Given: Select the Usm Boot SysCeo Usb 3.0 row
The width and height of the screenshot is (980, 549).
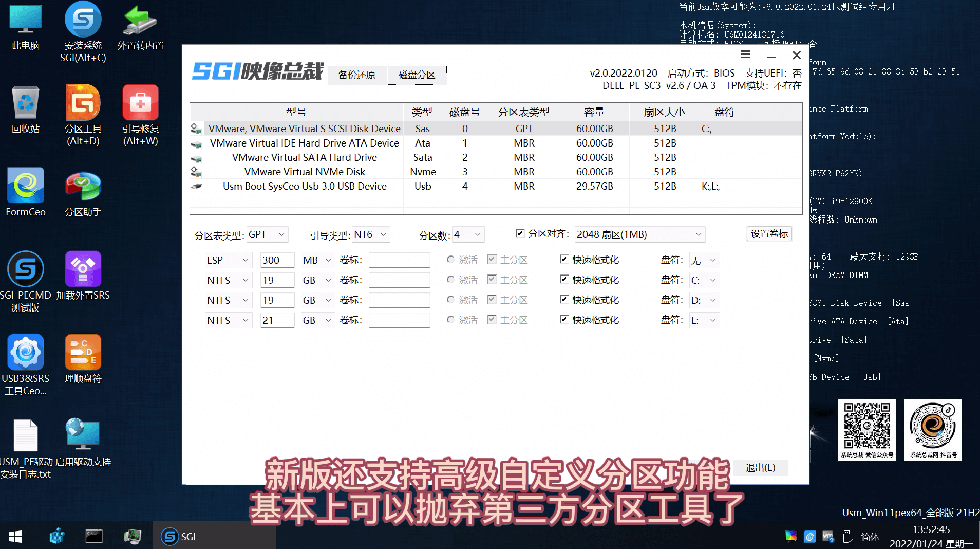Looking at the screenshot, I should pos(496,186).
